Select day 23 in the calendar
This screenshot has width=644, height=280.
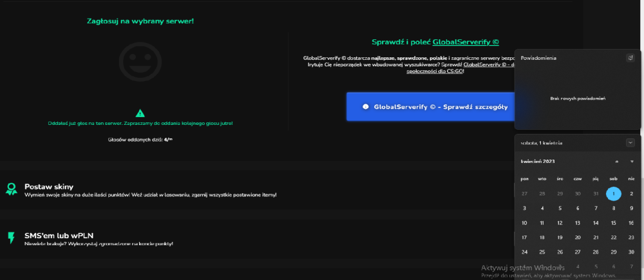[x=631, y=238]
